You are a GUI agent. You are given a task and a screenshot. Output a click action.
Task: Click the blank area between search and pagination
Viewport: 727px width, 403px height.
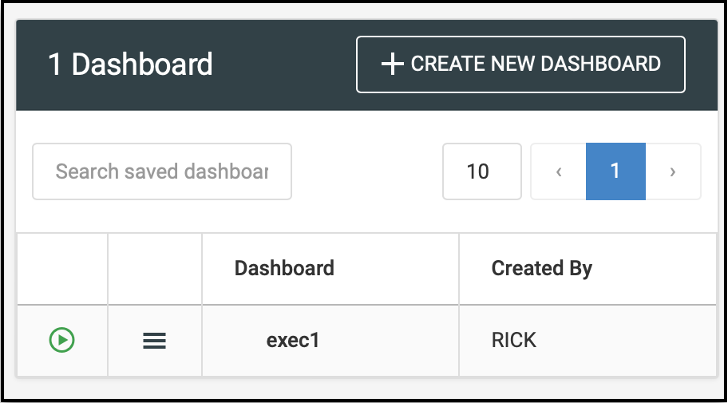point(366,171)
